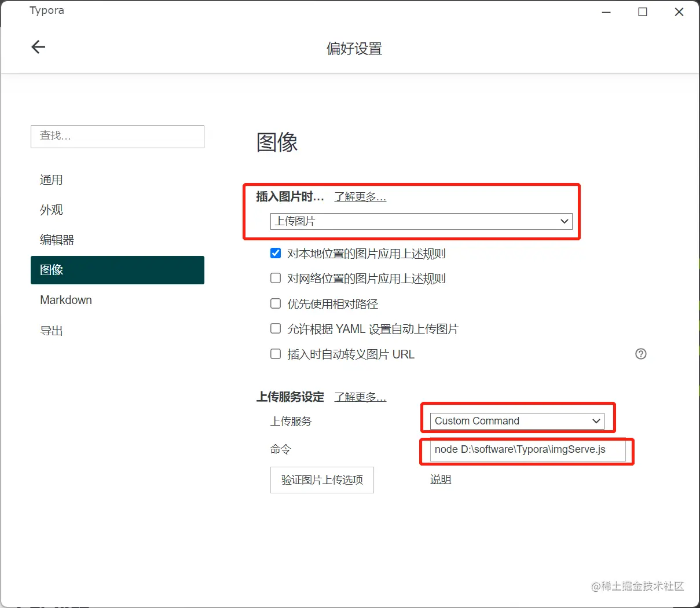Open the 外观 settings section

coord(118,210)
